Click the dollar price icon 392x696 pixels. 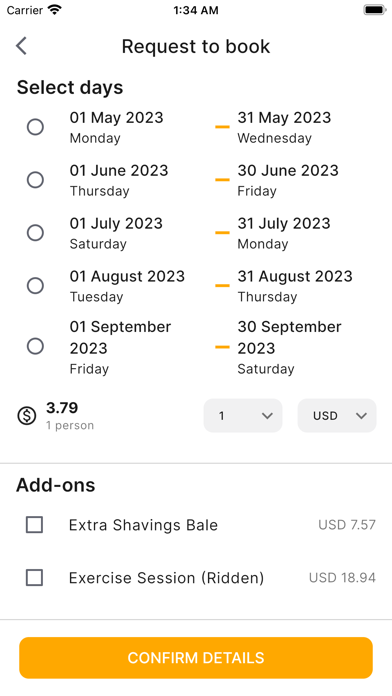[x=27, y=416]
